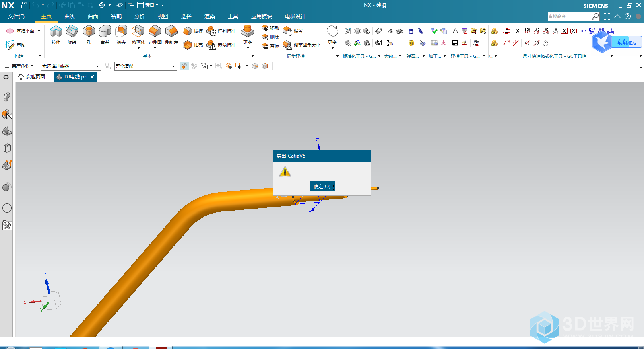Click the circular-arrows icon above the synchronous 更多

click(x=332, y=31)
